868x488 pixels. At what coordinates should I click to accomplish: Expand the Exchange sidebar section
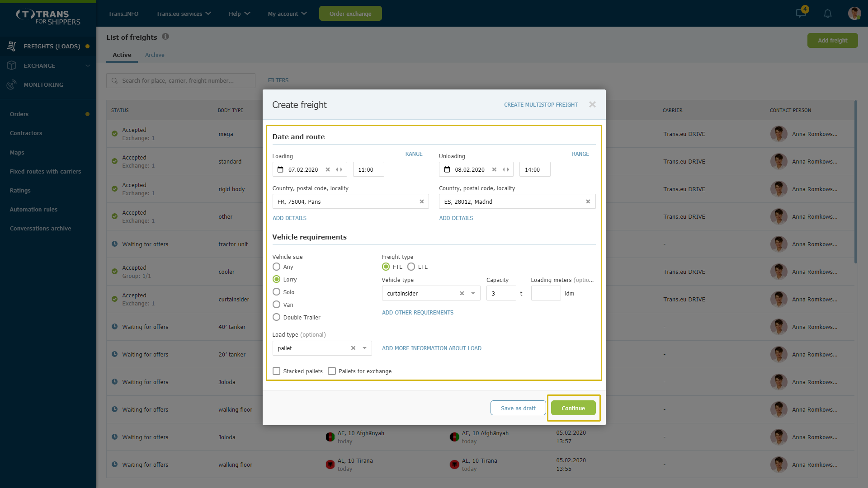click(88, 66)
